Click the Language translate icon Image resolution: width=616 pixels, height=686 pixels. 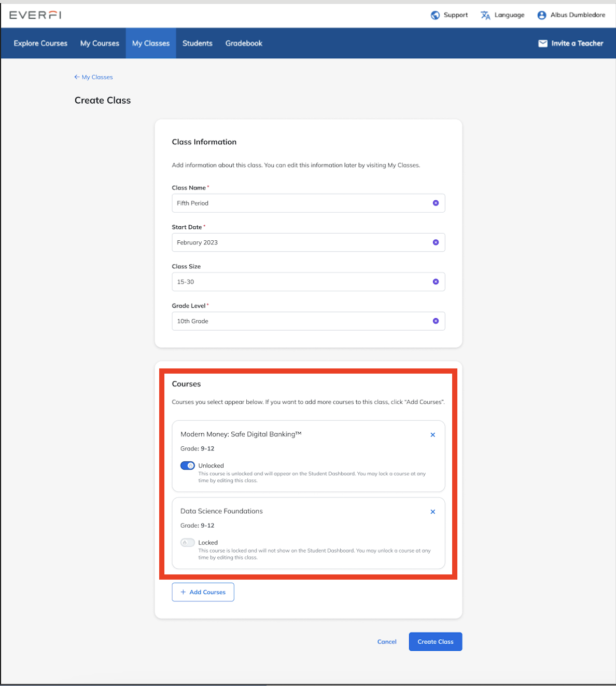click(485, 15)
